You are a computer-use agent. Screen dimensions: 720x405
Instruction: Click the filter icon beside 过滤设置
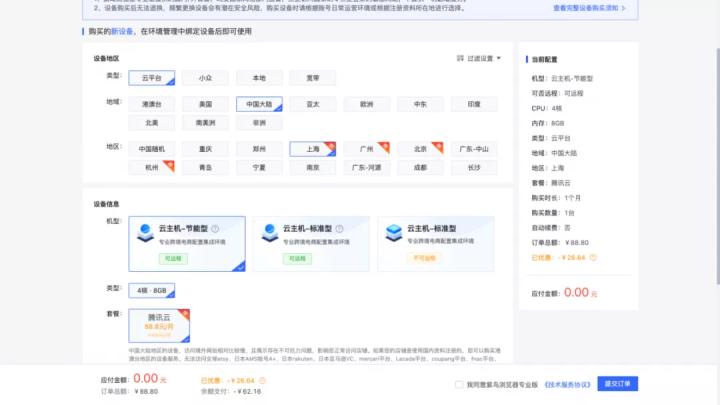click(460, 59)
